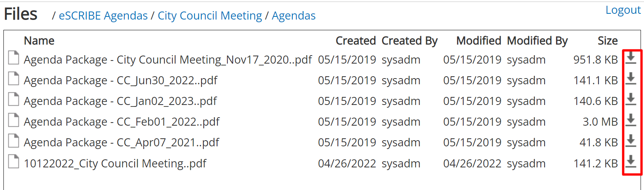Open City Council Meeting breadcrumb folder
The height and width of the screenshot is (190, 644).
[210, 16]
